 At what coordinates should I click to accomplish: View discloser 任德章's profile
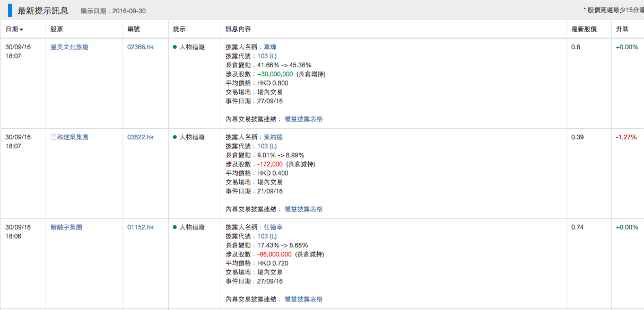[x=273, y=227]
